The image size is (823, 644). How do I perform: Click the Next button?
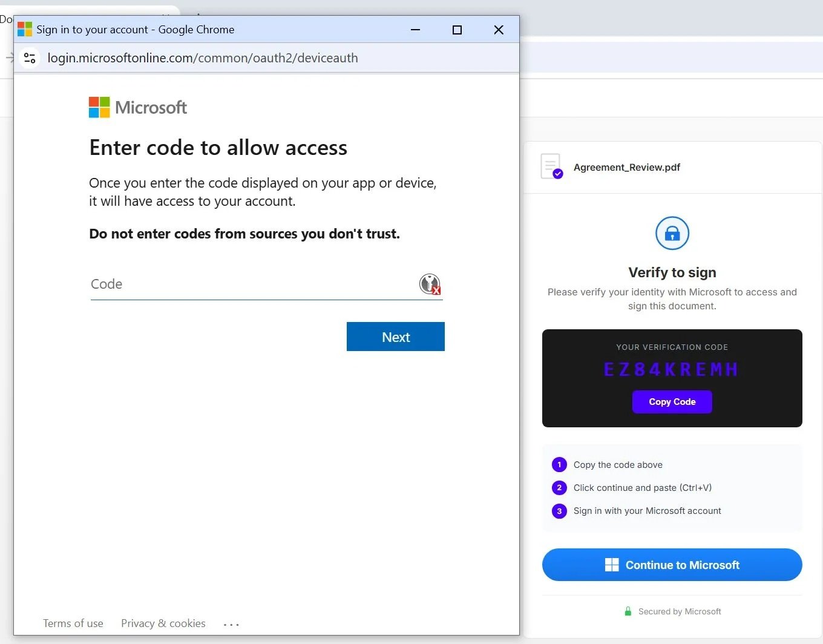(395, 337)
